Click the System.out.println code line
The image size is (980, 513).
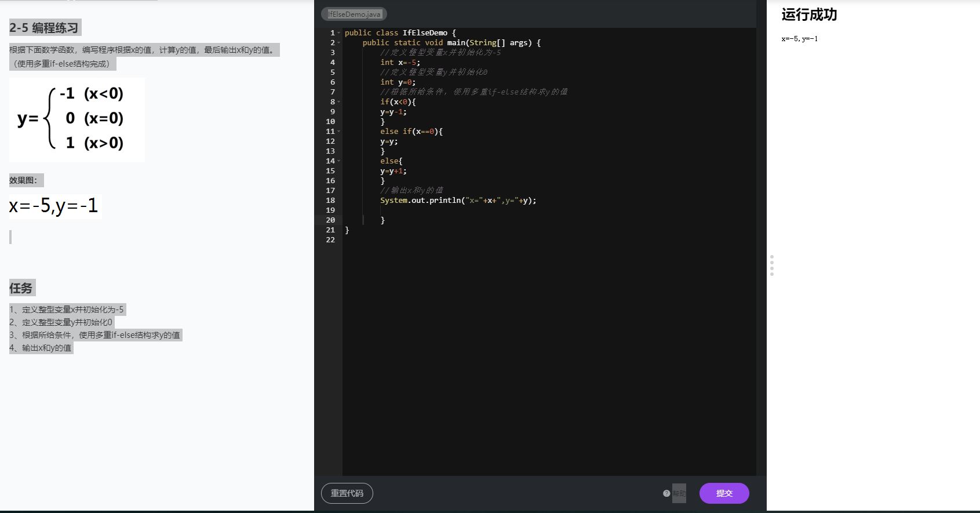(458, 201)
